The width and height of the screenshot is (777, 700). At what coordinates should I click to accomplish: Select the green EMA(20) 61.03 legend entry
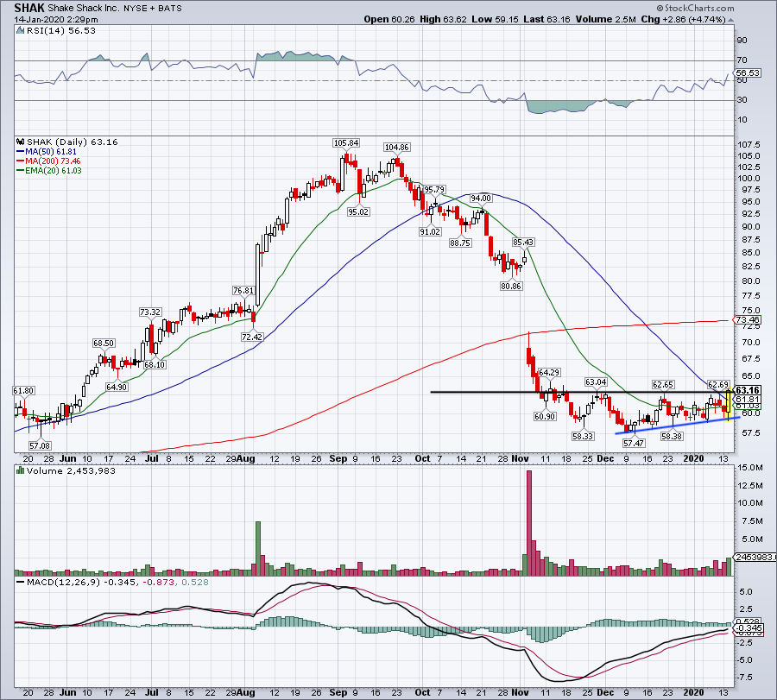coord(49,170)
